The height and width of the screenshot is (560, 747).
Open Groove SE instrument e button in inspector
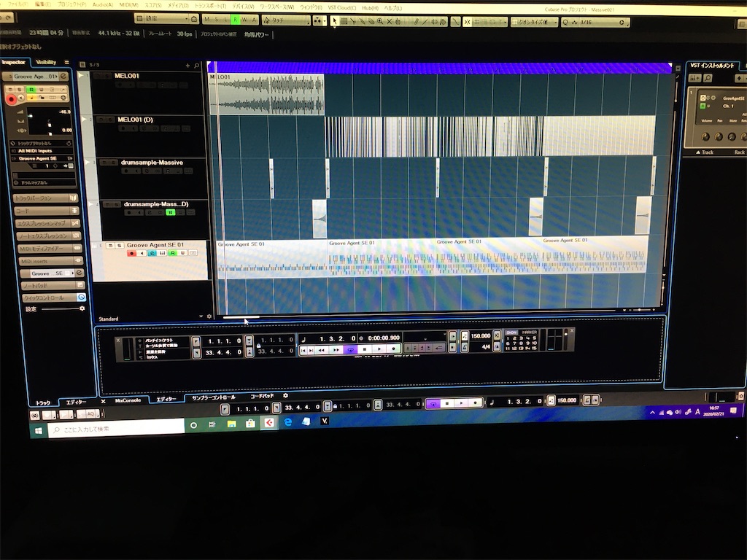coord(79,273)
